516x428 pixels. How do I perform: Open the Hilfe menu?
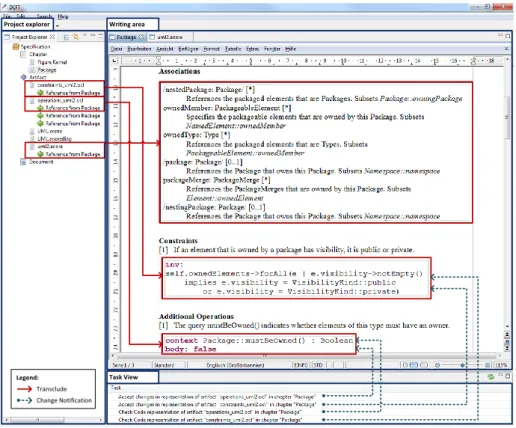(x=290, y=49)
